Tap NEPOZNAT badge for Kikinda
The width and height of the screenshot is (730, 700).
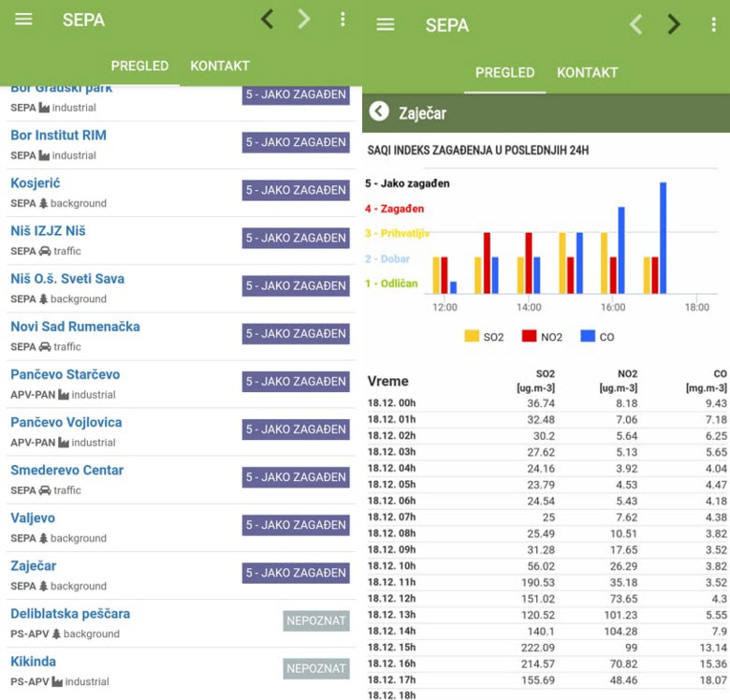tap(316, 668)
